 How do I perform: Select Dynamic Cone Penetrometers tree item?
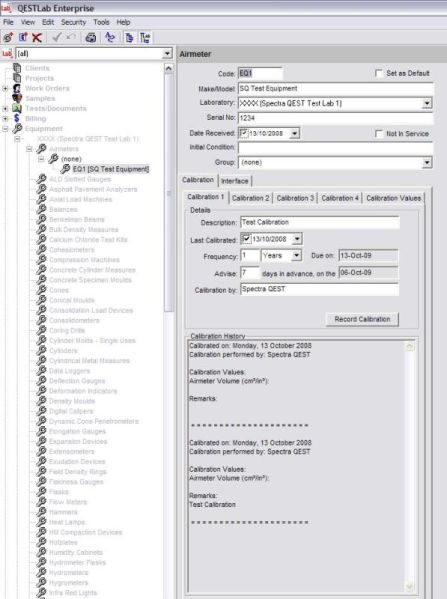(x=94, y=421)
